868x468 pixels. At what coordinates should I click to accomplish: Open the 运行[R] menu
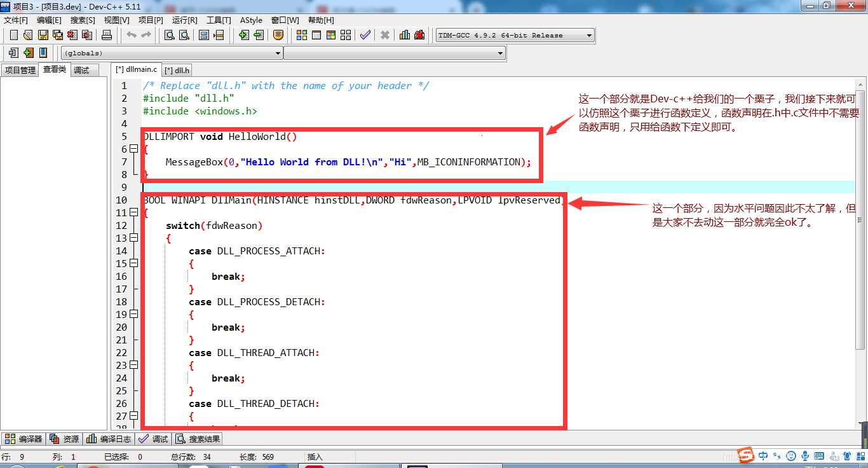185,20
